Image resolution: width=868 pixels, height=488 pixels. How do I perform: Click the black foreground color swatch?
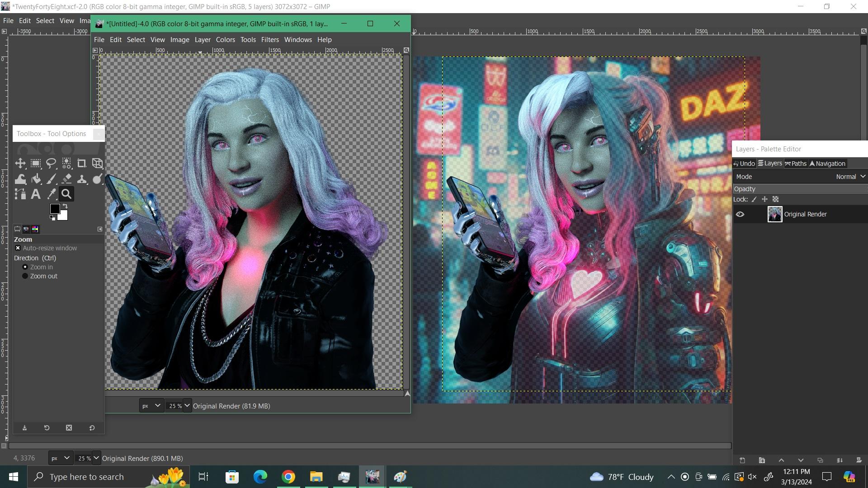click(x=55, y=209)
